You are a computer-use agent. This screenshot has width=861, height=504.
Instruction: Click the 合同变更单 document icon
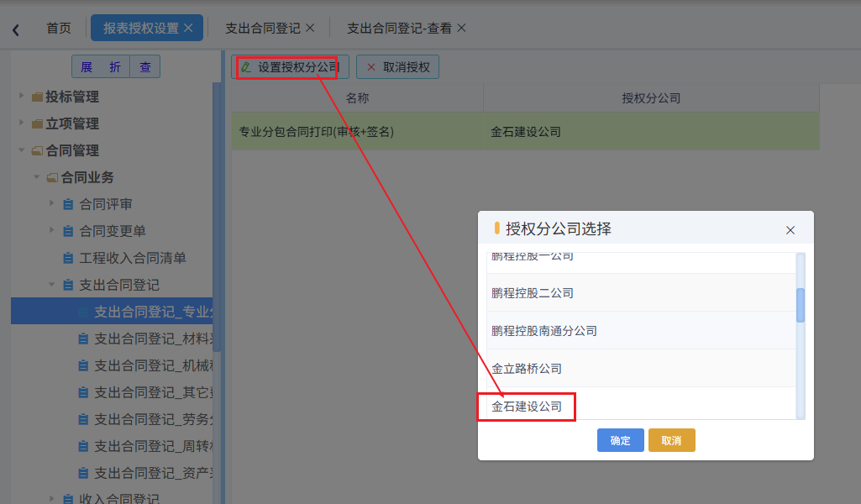point(68,231)
